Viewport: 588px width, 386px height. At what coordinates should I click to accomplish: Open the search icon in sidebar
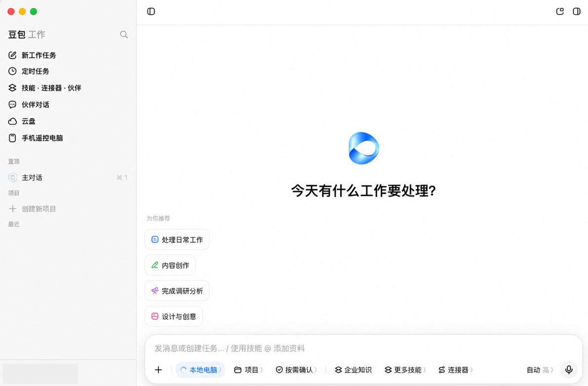[x=124, y=35]
